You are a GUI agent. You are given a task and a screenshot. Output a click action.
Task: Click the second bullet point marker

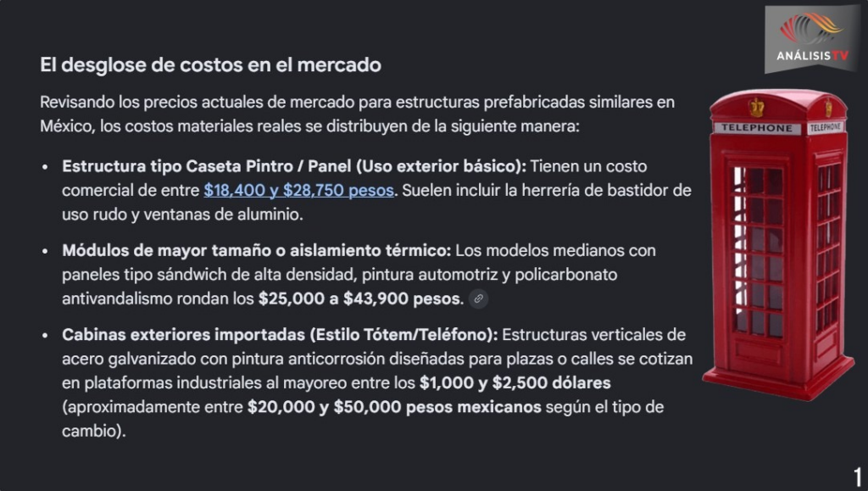[46, 251]
